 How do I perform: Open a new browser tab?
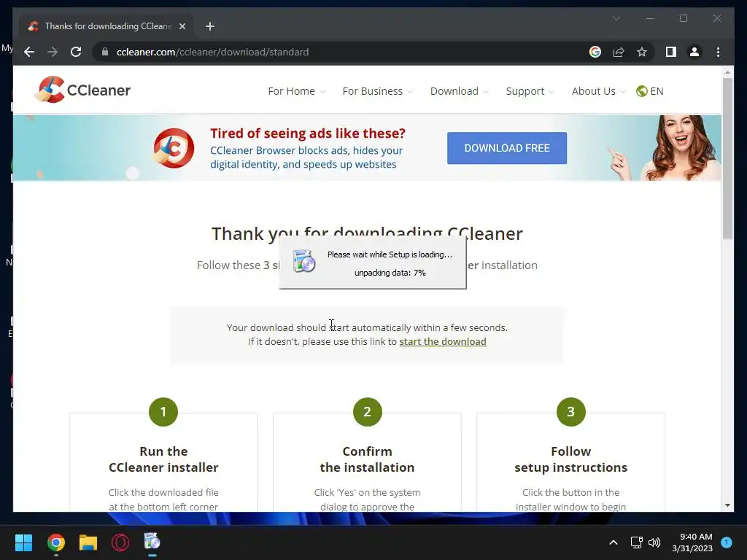[x=210, y=26]
